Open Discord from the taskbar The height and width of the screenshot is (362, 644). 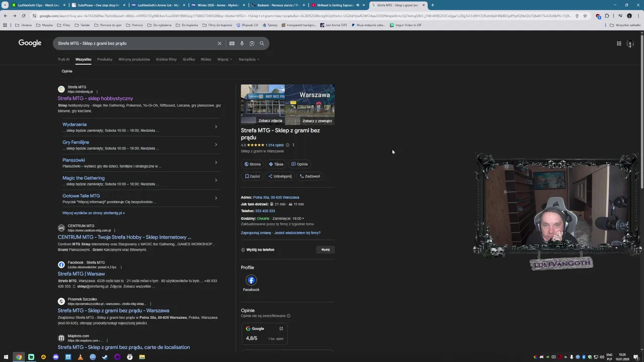click(56, 357)
